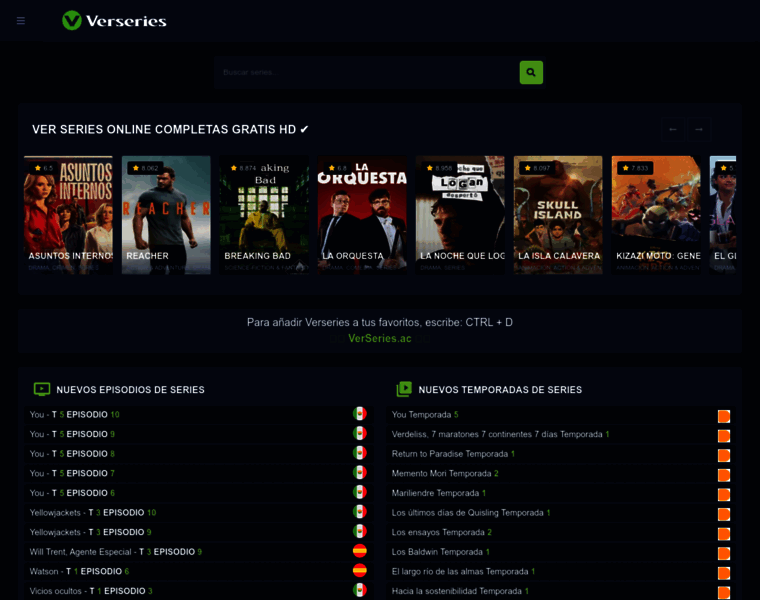The height and width of the screenshot is (600, 760).
Task: Go to previous carousel slide arrow
Action: point(673,129)
